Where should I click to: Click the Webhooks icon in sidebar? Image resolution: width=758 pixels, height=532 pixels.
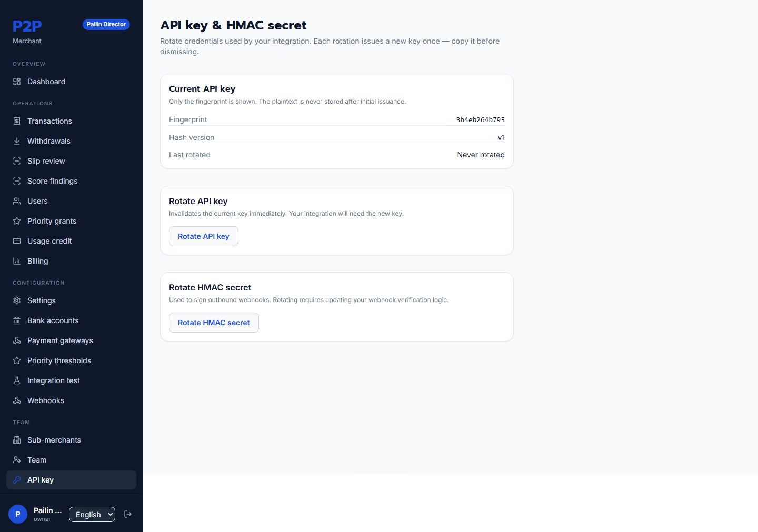click(x=17, y=400)
